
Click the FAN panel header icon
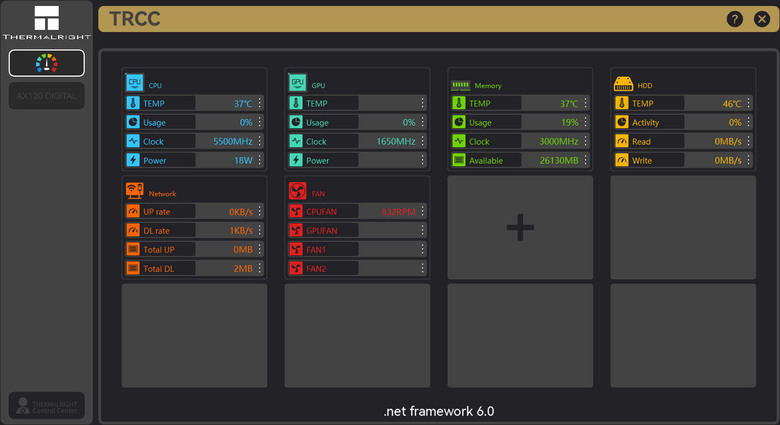tap(297, 191)
